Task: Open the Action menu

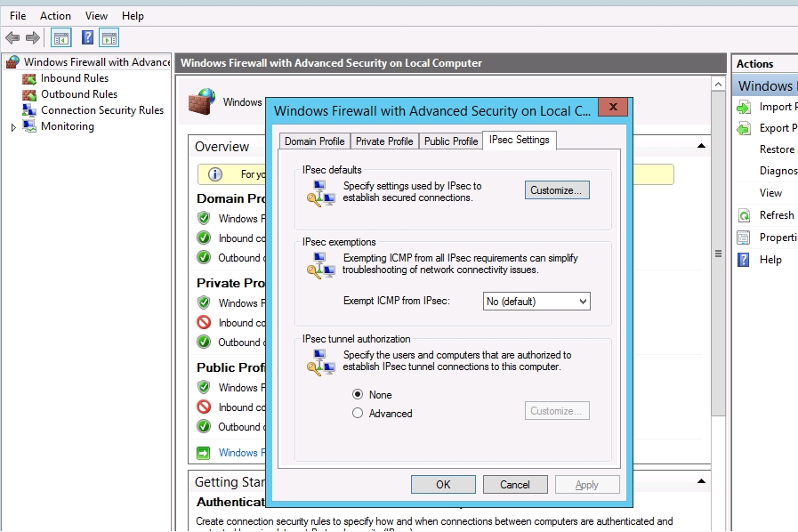Action: point(55,16)
